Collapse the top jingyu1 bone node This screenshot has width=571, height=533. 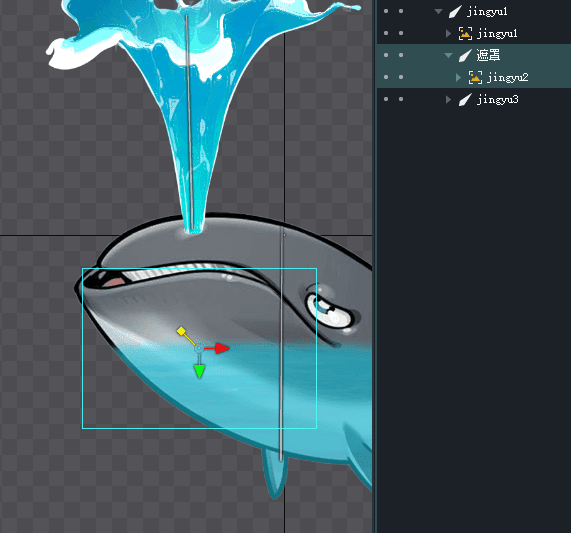(439, 12)
